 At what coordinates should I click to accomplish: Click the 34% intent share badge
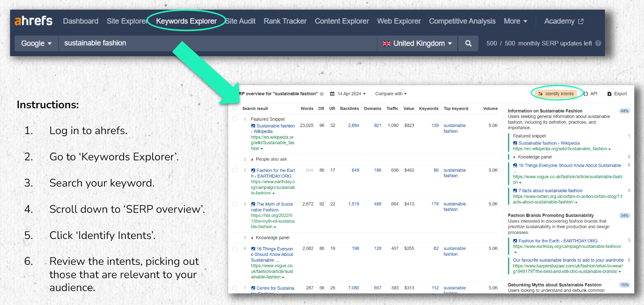625,215
